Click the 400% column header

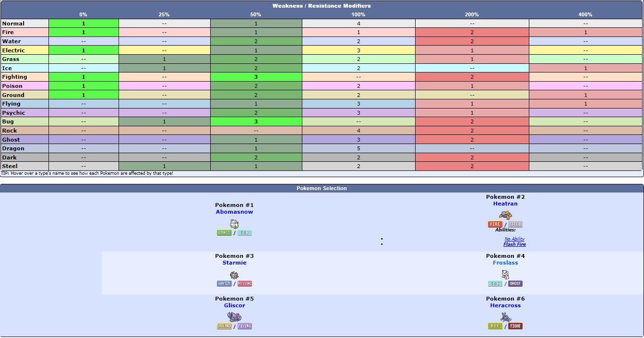(585, 14)
